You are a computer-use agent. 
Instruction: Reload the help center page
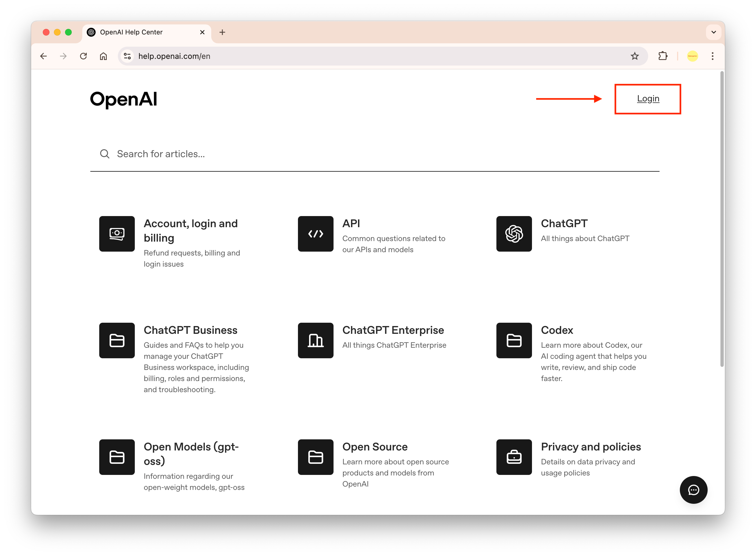click(83, 56)
